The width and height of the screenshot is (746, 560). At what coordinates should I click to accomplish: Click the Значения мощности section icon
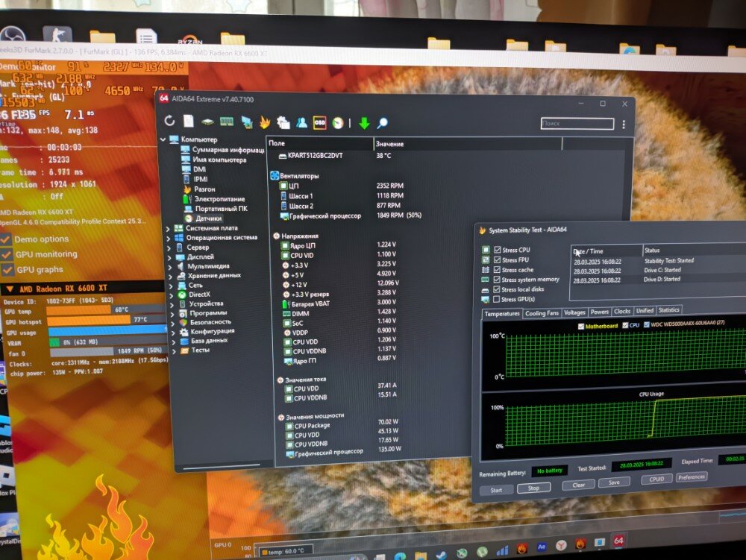(281, 417)
